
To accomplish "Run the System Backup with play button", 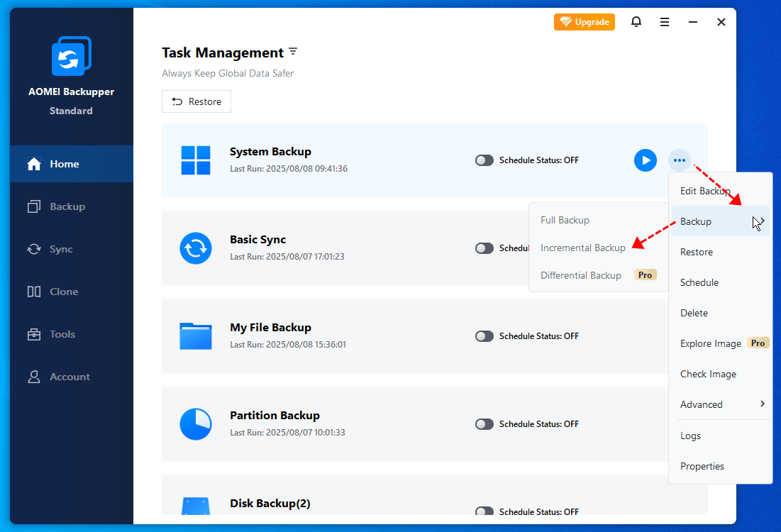I will click(x=645, y=160).
